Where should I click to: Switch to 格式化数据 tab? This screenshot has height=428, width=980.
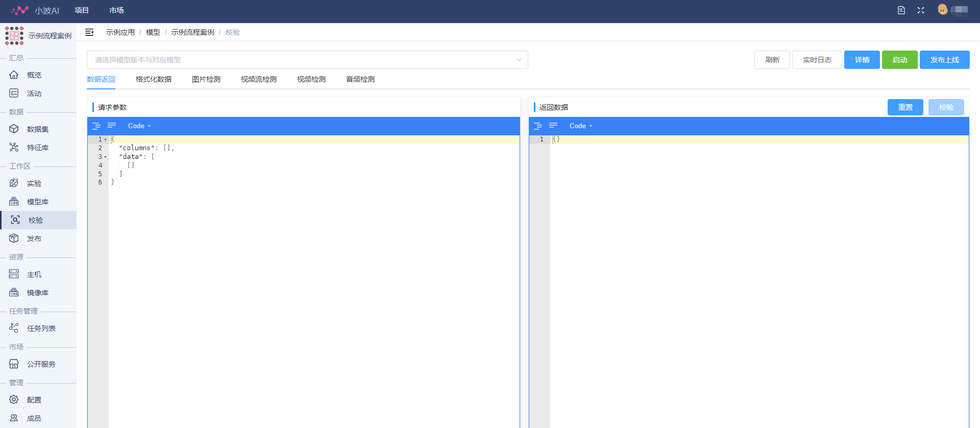pos(154,79)
